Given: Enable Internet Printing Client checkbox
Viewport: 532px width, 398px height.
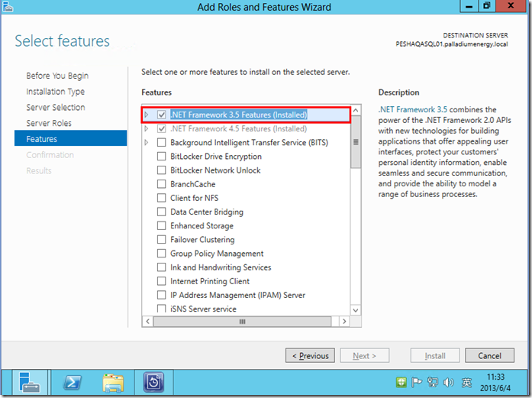Looking at the screenshot, I should [x=162, y=281].
